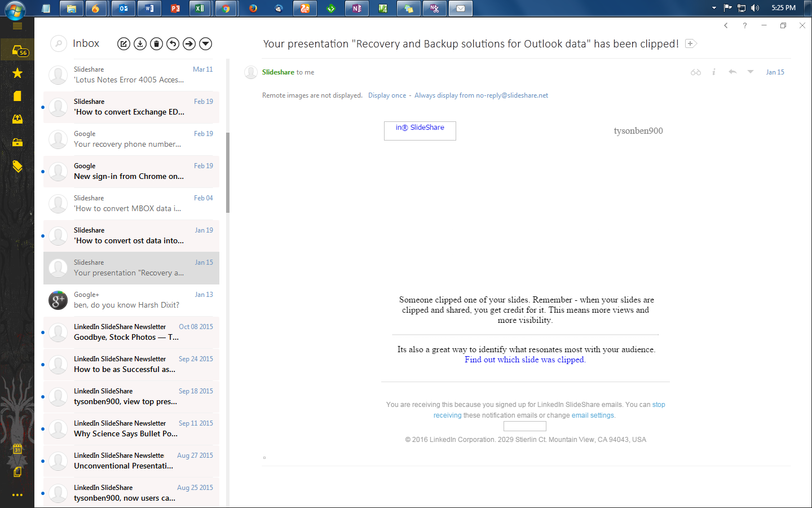Forward the current message
Image resolution: width=812 pixels, height=508 pixels.
click(189, 43)
